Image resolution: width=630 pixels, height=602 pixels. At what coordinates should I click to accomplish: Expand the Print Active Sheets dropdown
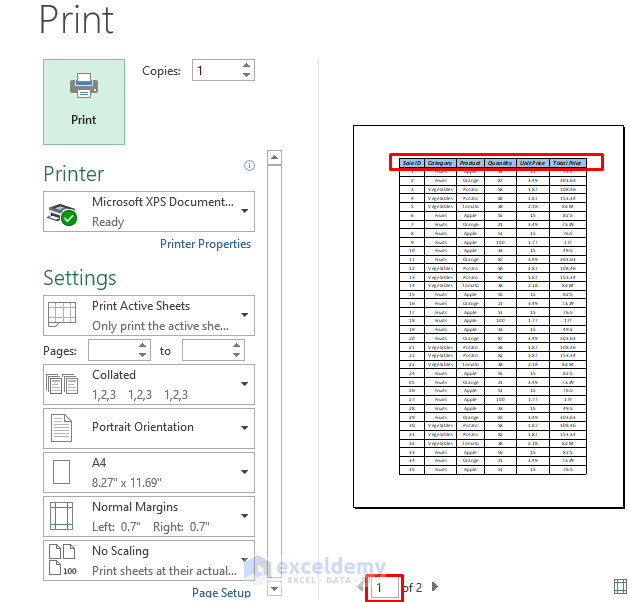[x=149, y=315]
